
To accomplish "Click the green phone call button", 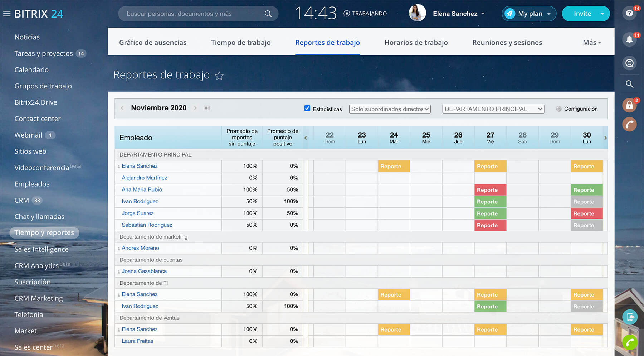I will pyautogui.click(x=630, y=342).
